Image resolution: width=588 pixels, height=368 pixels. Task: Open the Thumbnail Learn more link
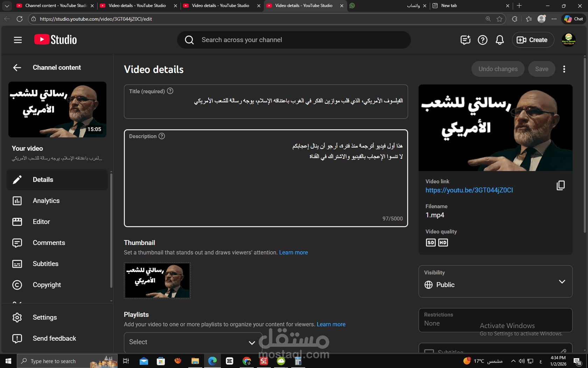[x=293, y=252]
